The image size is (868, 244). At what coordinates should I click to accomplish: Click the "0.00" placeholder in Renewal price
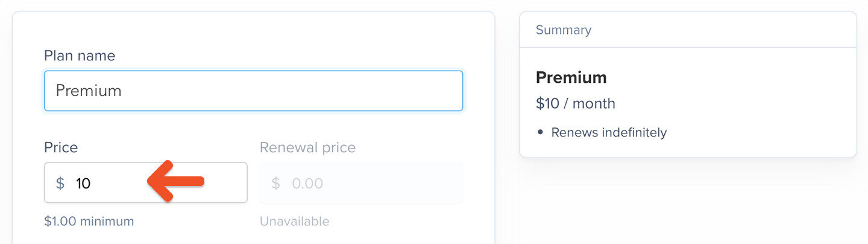tap(307, 183)
